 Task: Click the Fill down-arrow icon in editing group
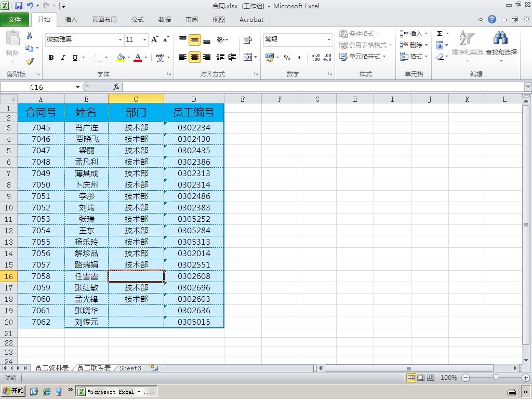tap(440, 45)
